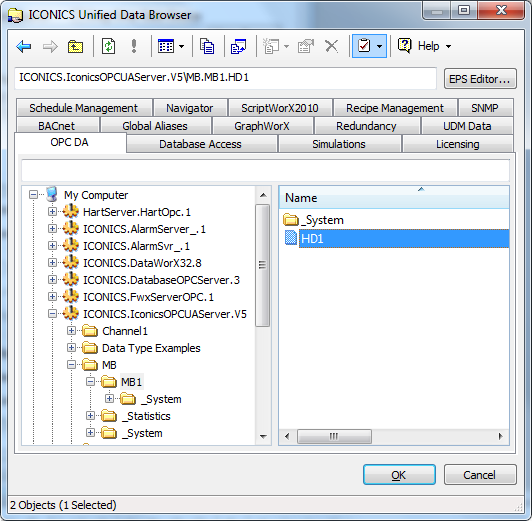The height and width of the screenshot is (521, 532).
Task: Click the blue Back arrow icon
Action: (24, 46)
